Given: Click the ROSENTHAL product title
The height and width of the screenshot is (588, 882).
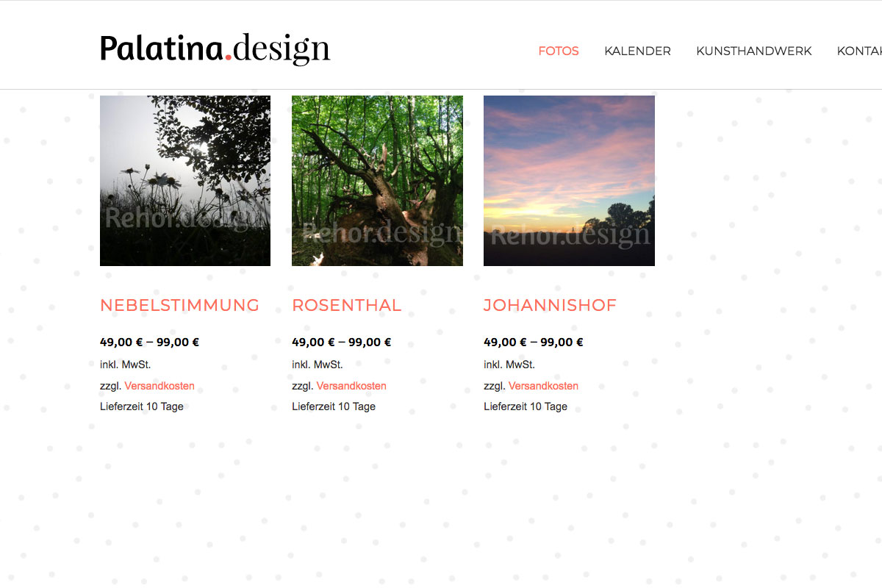Looking at the screenshot, I should (347, 306).
